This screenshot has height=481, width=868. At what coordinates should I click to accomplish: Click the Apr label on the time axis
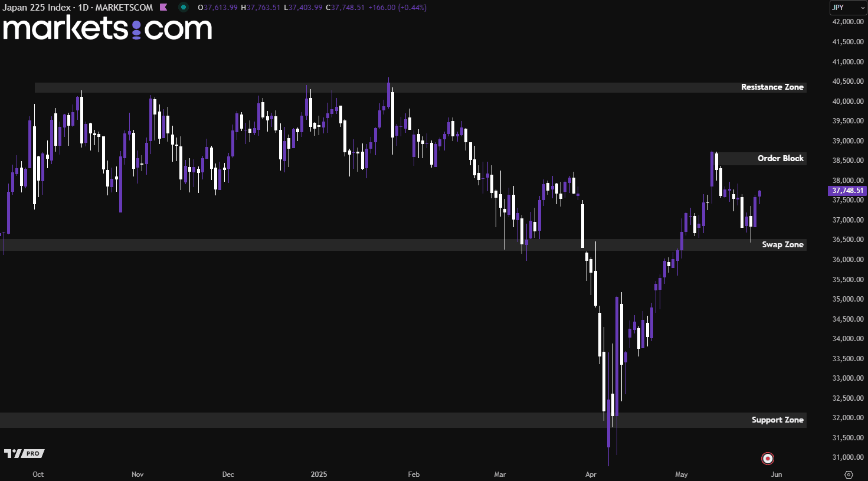[591, 475]
